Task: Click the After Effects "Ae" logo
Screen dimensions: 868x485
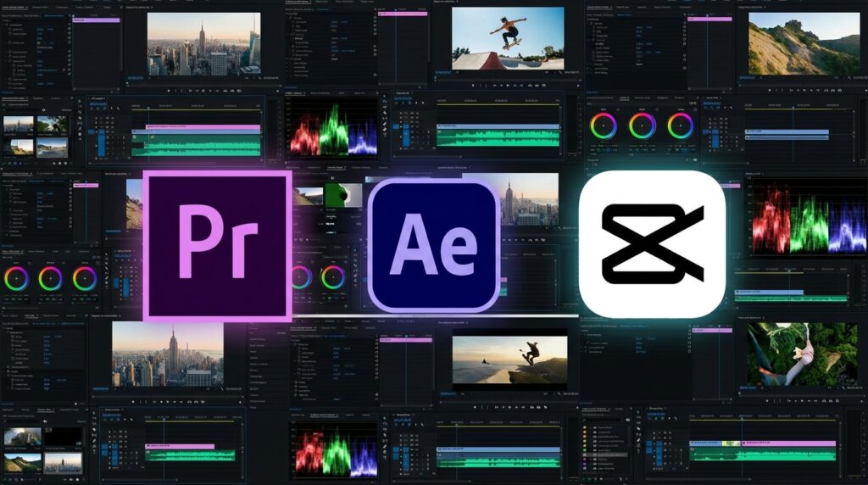Action: [433, 246]
